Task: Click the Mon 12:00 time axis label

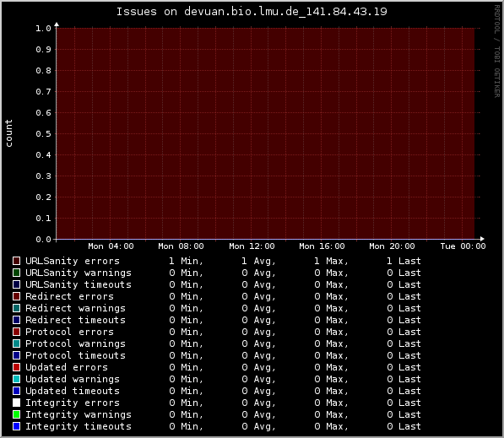Action: tap(252, 246)
